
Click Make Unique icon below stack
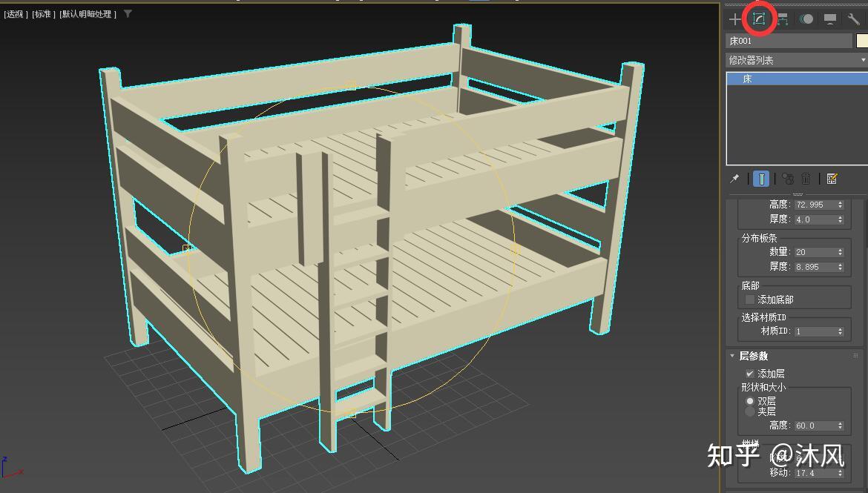787,179
